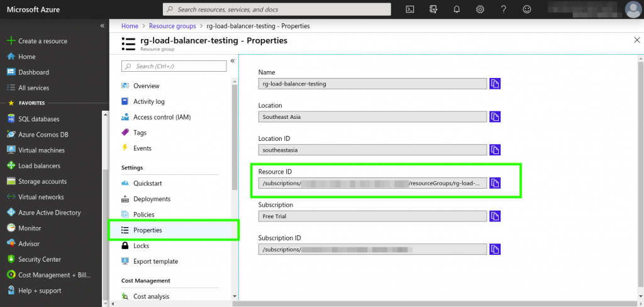Click Microsoft Azure logo text
The height and width of the screenshot is (307, 644).
tap(33, 9)
